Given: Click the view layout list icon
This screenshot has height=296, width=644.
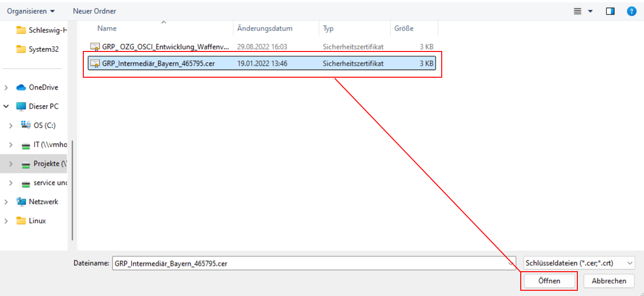Looking at the screenshot, I should coord(578,11).
